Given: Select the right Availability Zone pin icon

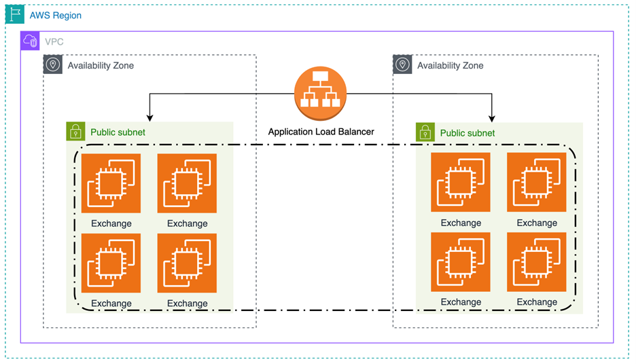Looking at the screenshot, I should click(402, 65).
